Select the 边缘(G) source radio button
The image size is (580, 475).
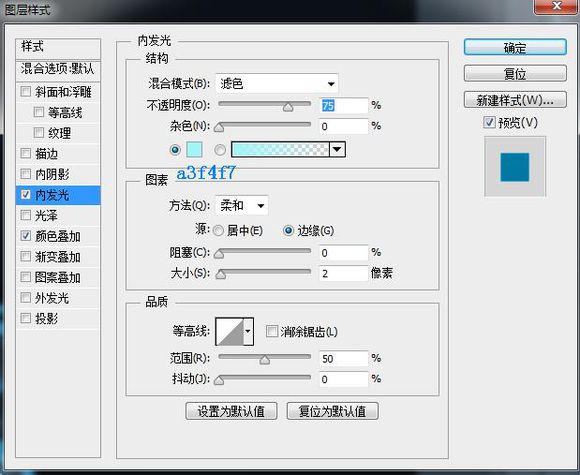coord(288,230)
